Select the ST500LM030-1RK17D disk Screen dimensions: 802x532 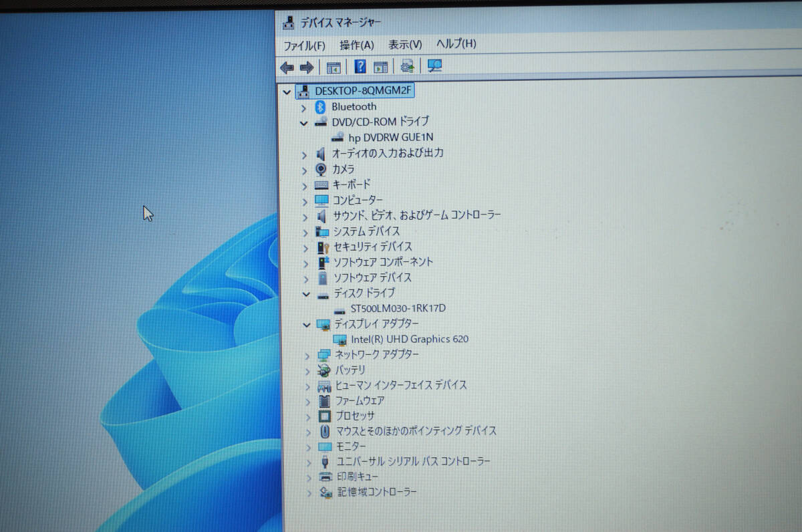398,308
